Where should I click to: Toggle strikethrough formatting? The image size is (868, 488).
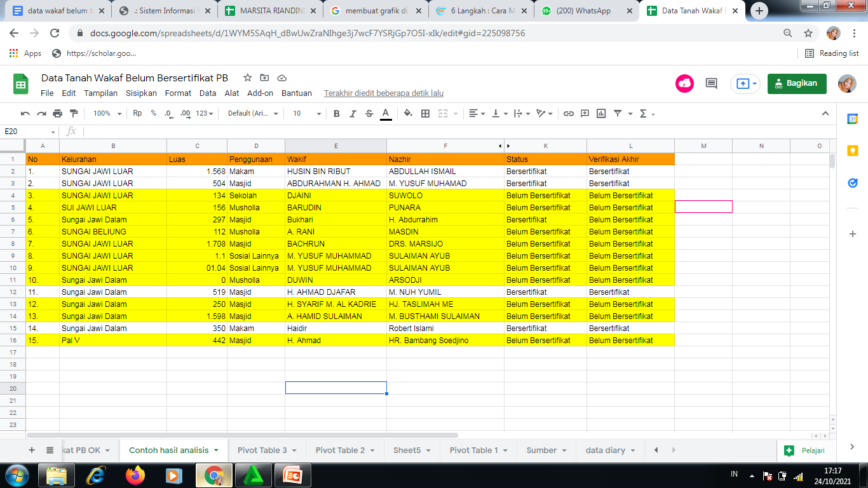(x=369, y=114)
